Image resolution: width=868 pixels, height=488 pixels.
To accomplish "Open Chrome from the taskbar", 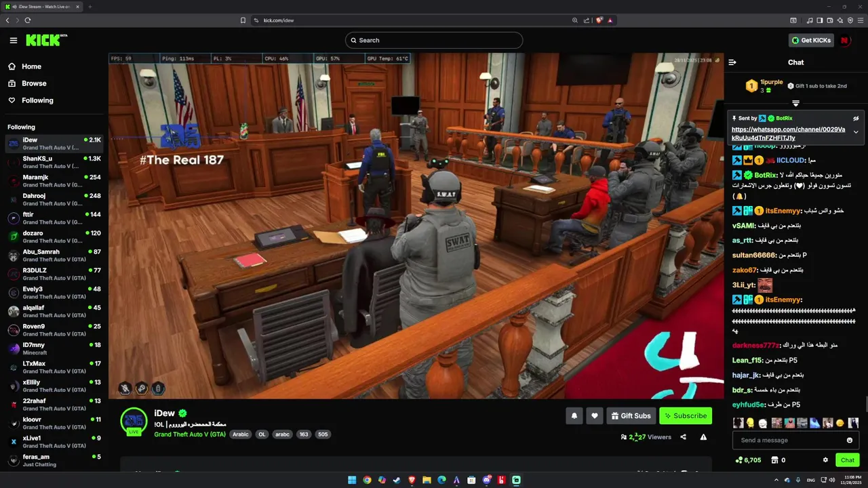I will pyautogui.click(x=367, y=480).
